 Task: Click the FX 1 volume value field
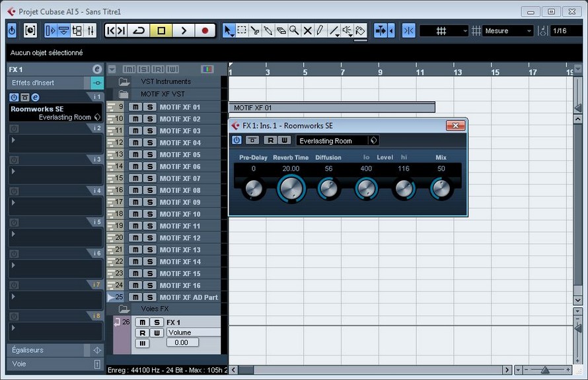click(x=182, y=342)
